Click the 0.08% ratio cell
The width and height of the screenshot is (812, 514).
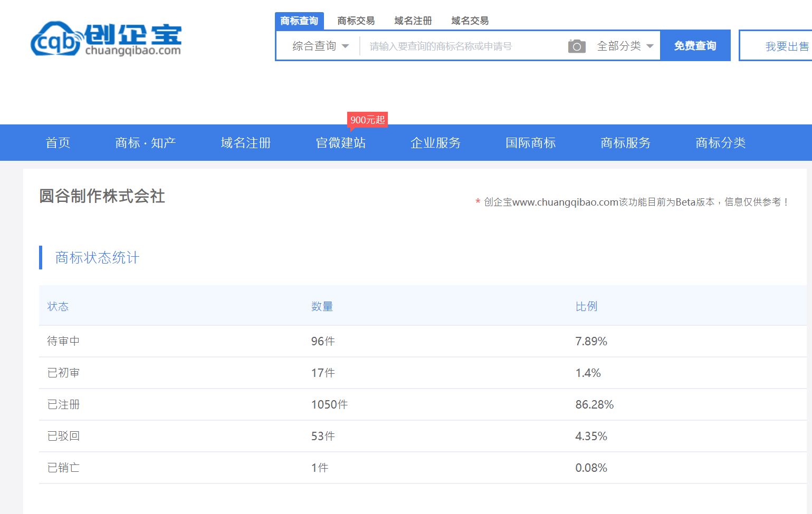coord(591,468)
